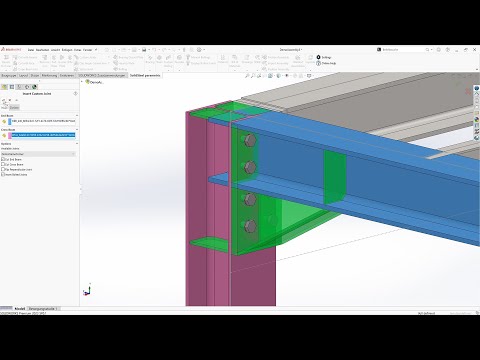Click the help icon in title bar
The width and height of the screenshot is (480, 360).
pos(448,50)
